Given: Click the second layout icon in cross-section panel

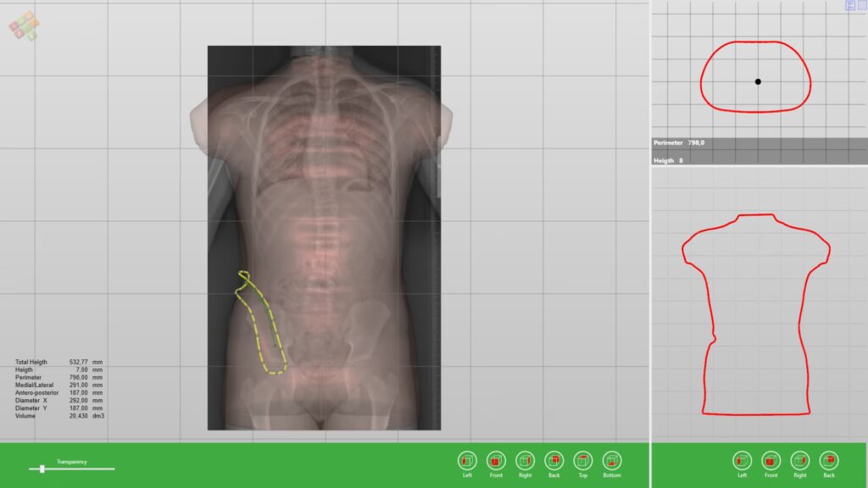Looking at the screenshot, I should coord(861,6).
